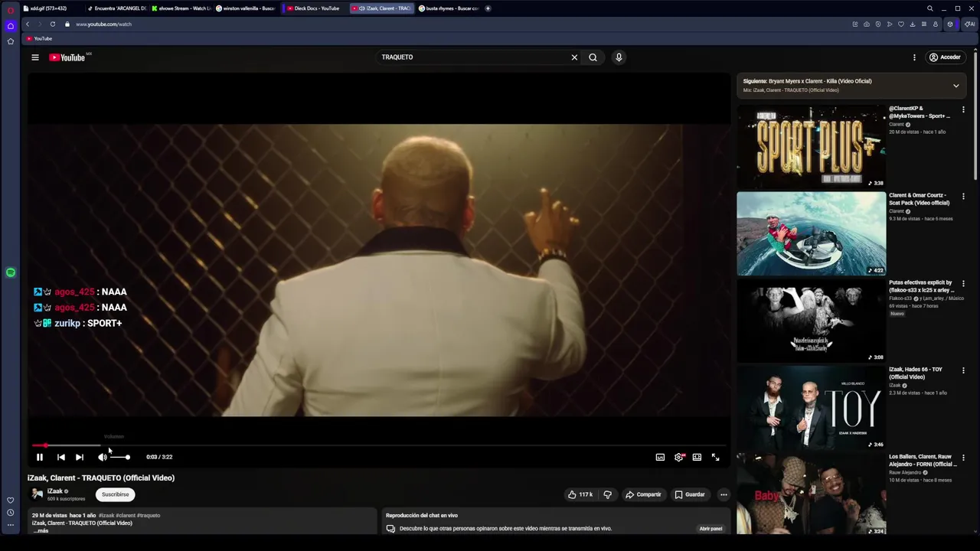
Task: Open the Spotify sidebar icon
Action: click(10, 272)
